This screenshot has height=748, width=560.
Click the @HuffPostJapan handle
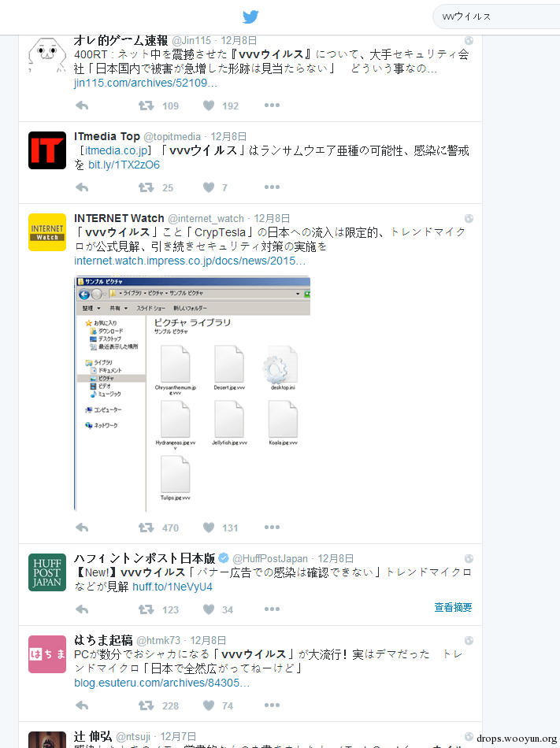click(270, 559)
